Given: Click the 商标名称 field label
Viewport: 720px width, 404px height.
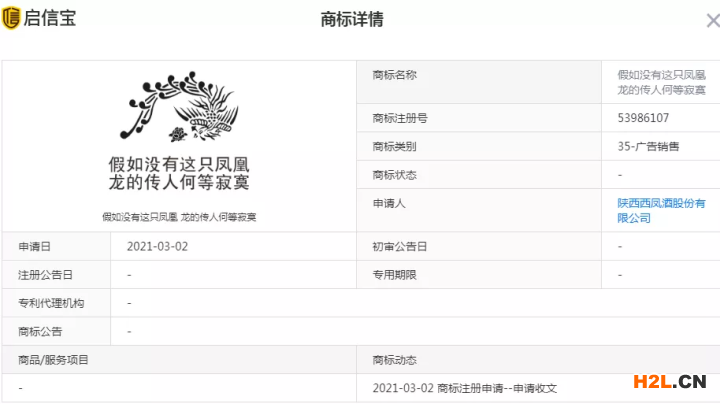Looking at the screenshot, I should tap(394, 75).
